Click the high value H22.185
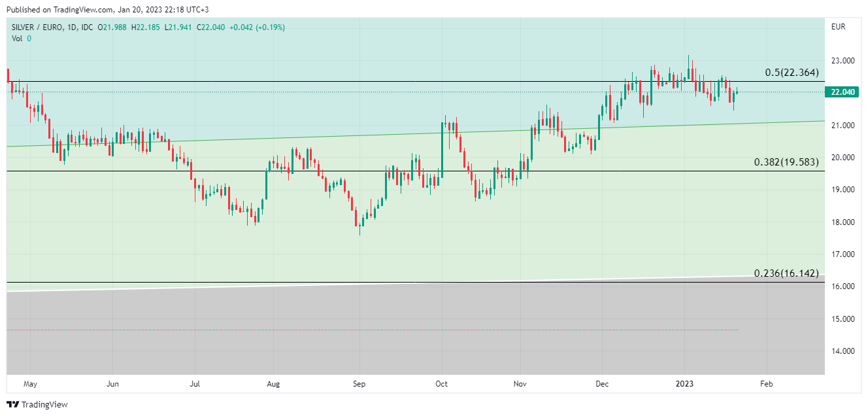This screenshot has height=416, width=868. (146, 27)
